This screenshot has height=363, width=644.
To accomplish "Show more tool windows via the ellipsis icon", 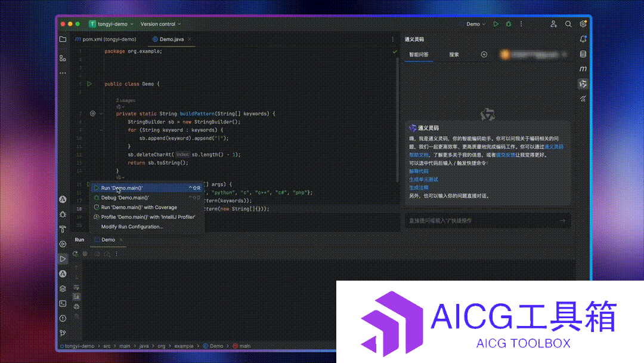I will pyautogui.click(x=63, y=73).
